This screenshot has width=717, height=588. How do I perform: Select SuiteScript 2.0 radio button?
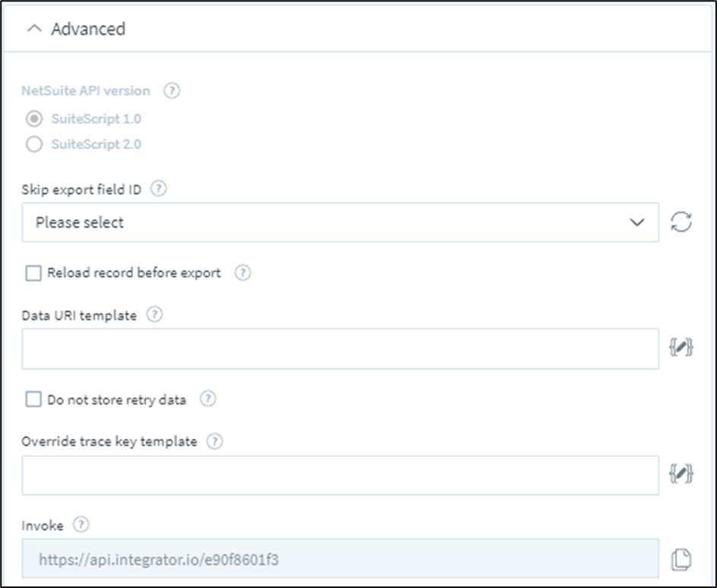[x=34, y=144]
